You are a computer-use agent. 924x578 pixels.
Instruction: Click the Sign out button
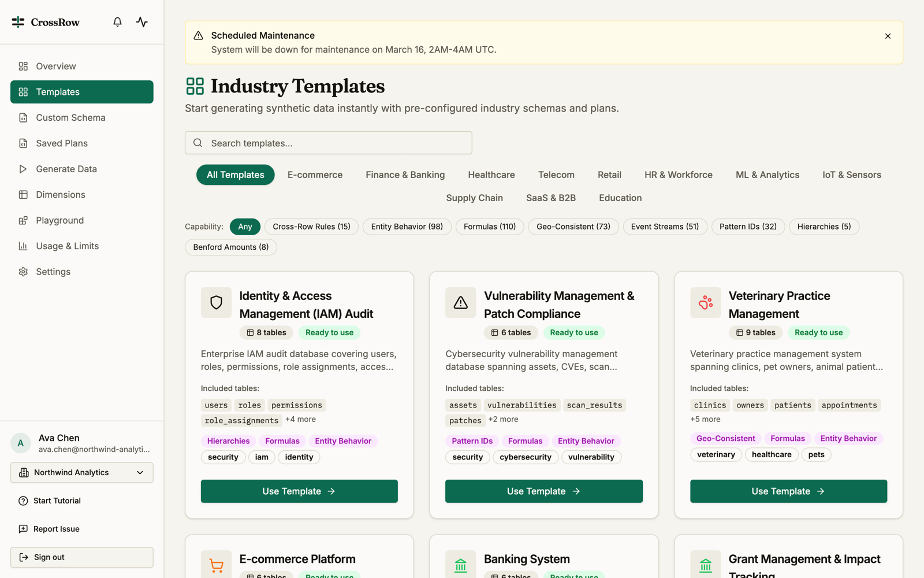(82, 557)
